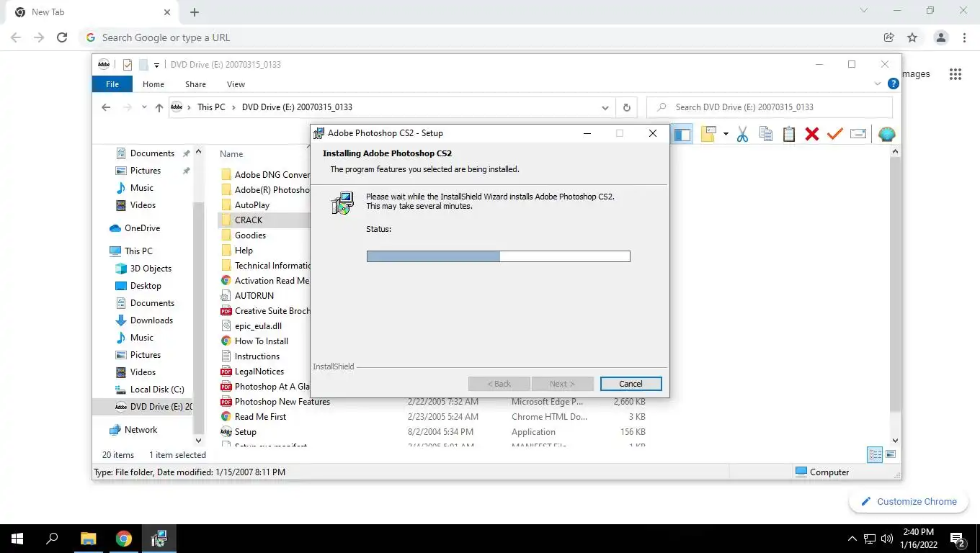This screenshot has height=553, width=980.
Task: Select the CRACK folder
Action: pos(249,220)
